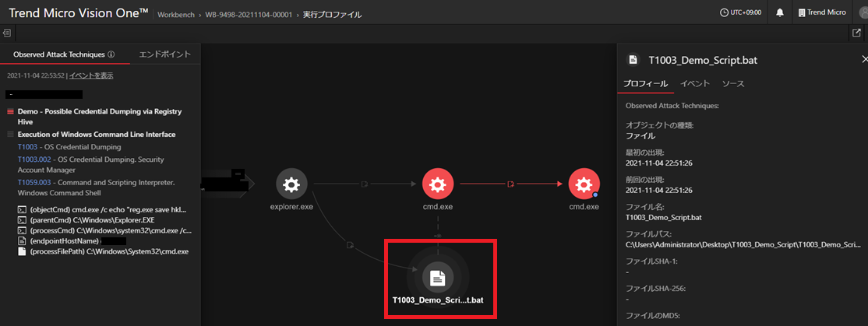Open the T1059.003 technique link
Image resolution: width=868 pixels, height=326 pixels.
[x=35, y=182]
